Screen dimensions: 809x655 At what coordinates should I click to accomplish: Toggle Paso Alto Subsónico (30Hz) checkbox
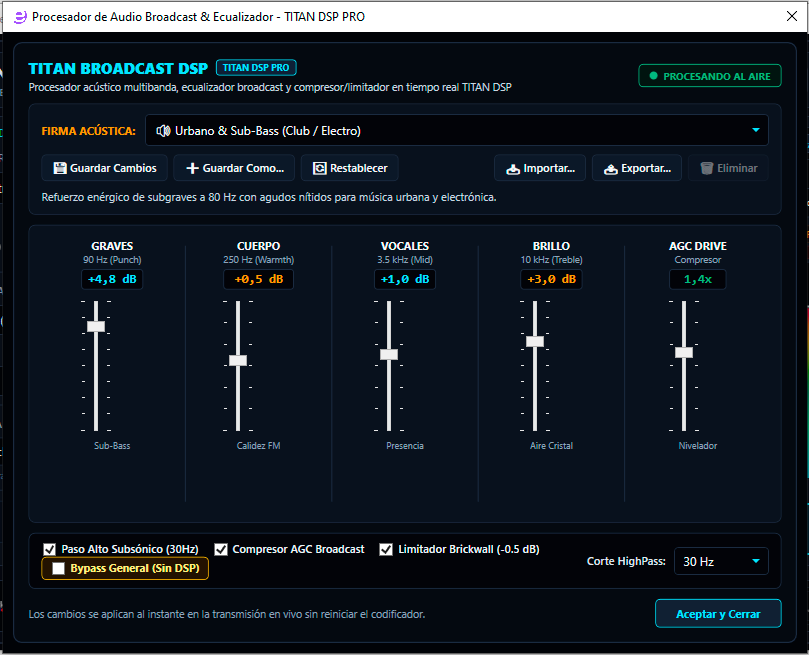50,549
